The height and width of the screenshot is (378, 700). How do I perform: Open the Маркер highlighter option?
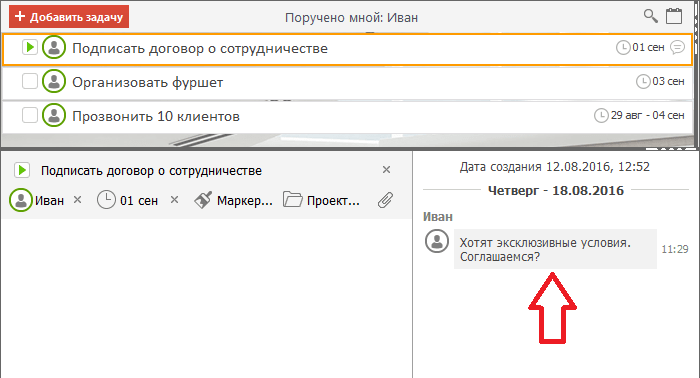click(x=233, y=200)
